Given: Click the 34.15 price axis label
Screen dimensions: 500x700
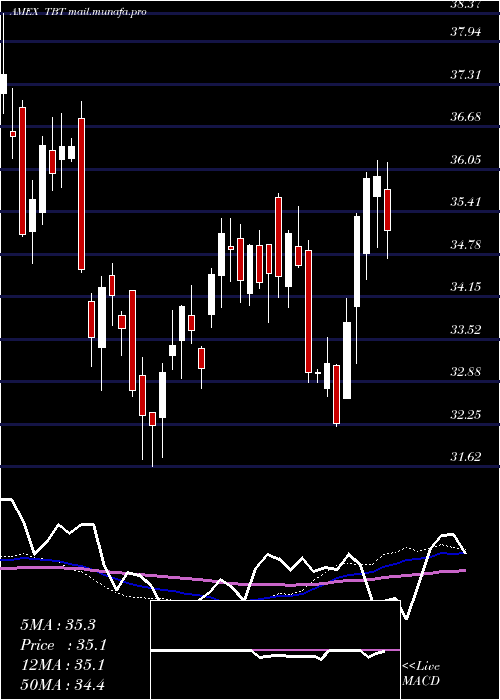Looking at the screenshot, I should tap(466, 287).
